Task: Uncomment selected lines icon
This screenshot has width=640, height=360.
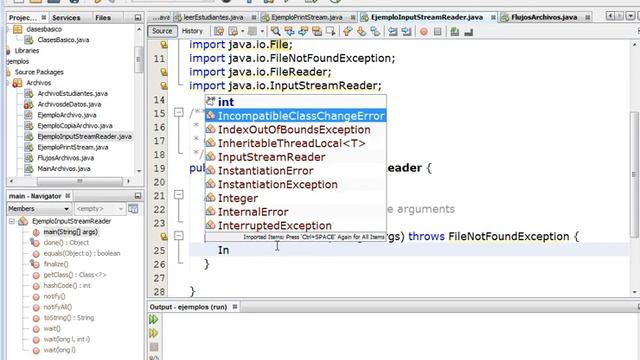Action: click(469, 31)
